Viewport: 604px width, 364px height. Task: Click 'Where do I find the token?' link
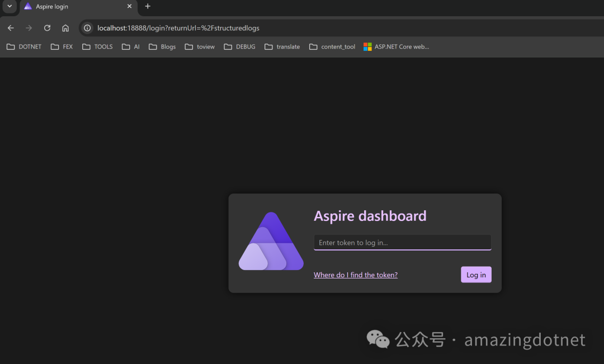[x=356, y=275]
